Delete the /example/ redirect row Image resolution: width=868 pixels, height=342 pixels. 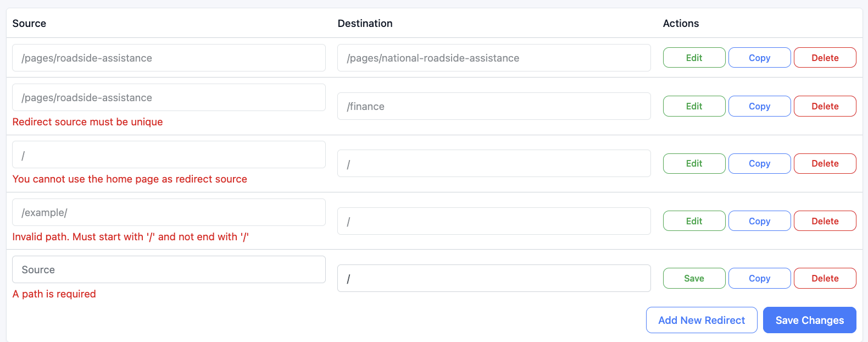click(825, 221)
